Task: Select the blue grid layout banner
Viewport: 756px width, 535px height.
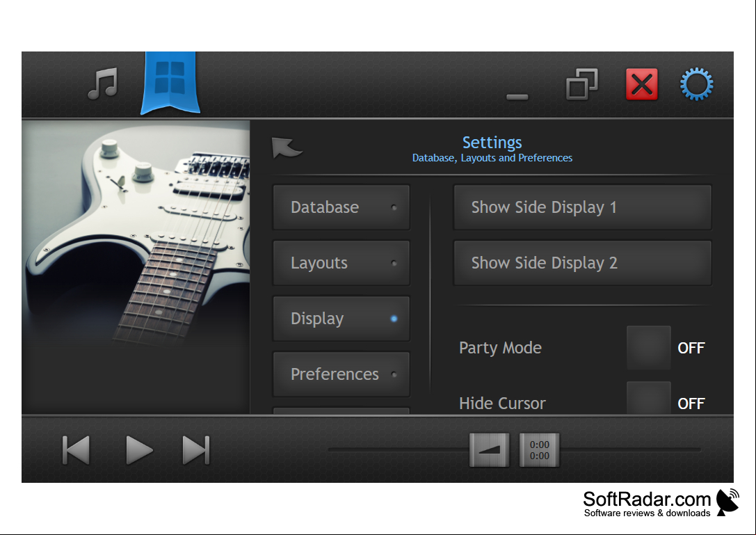Action: tap(170, 83)
